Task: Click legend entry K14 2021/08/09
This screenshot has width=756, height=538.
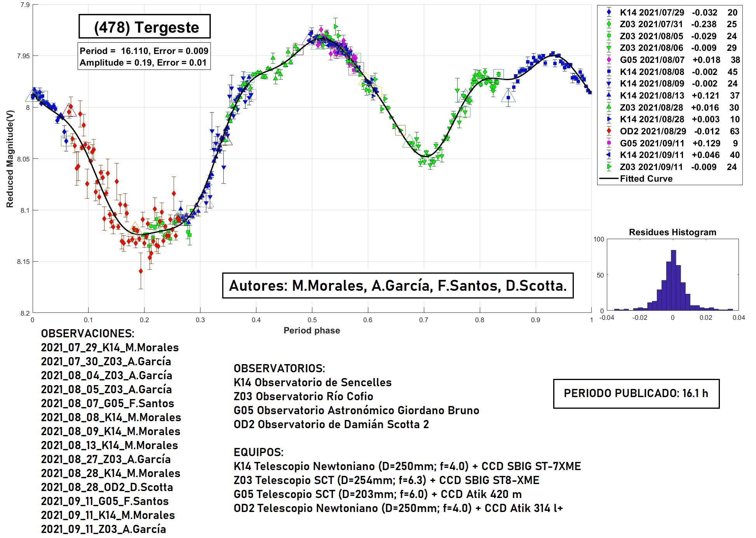Action: tap(670, 83)
